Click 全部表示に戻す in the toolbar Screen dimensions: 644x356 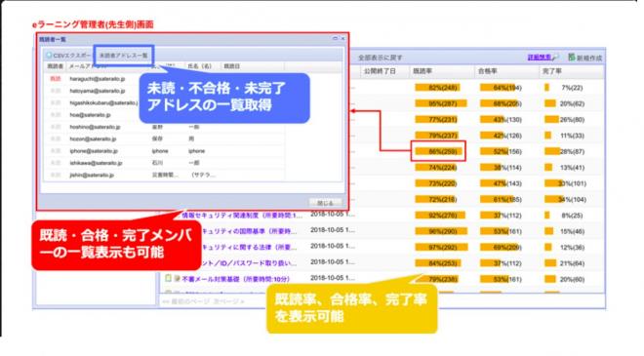(381, 58)
